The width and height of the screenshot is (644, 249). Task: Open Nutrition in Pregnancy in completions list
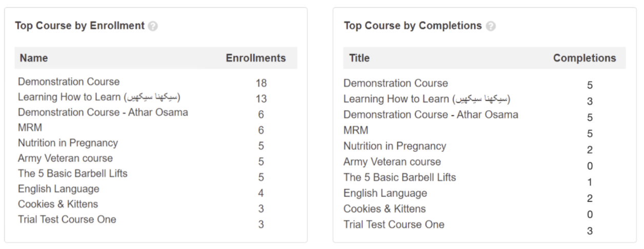click(395, 146)
